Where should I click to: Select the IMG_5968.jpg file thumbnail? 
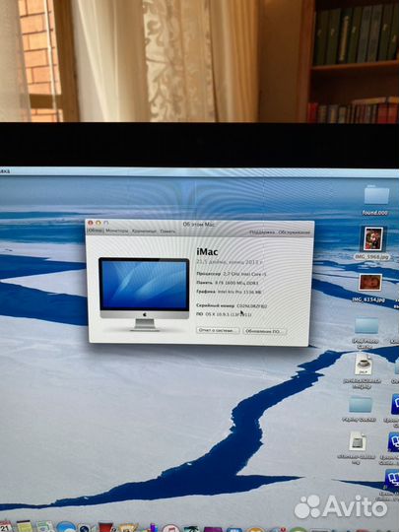point(372,239)
